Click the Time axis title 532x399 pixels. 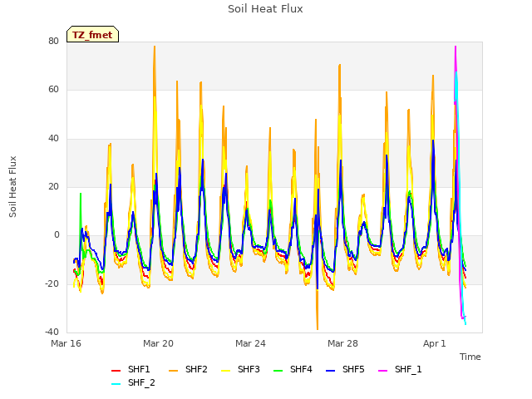click(470, 357)
